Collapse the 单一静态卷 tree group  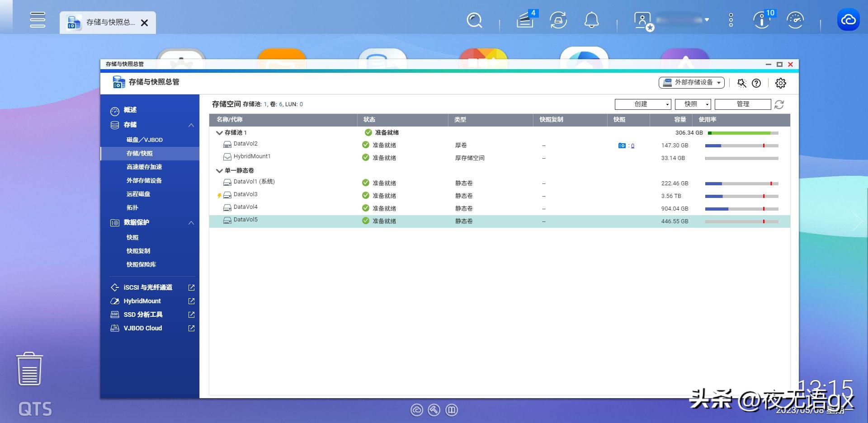219,171
